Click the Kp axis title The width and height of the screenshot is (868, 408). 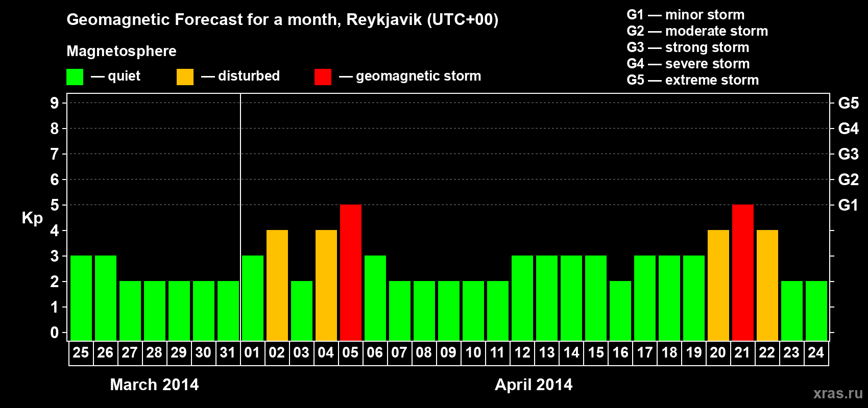[x=32, y=219]
